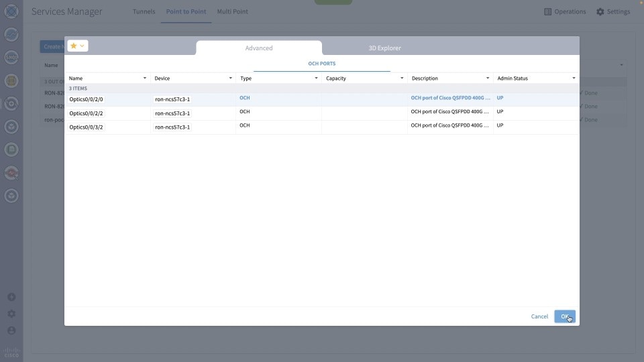Open the Capacity column filter dropdown
Image resolution: width=644 pixels, height=362 pixels.
[402, 78]
